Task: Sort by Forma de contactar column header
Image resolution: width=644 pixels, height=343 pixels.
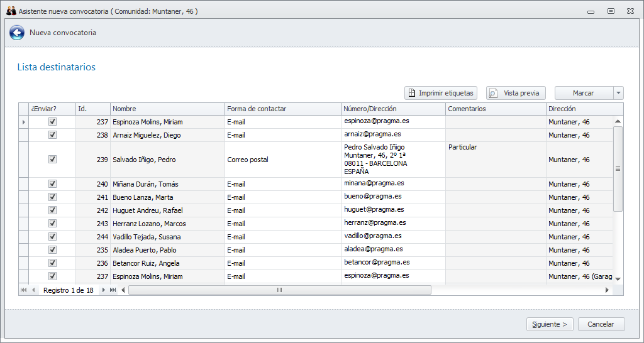Action: click(282, 109)
